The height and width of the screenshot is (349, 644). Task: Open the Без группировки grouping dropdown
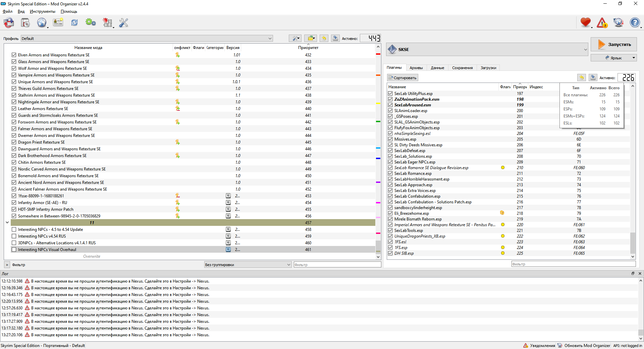coord(248,264)
